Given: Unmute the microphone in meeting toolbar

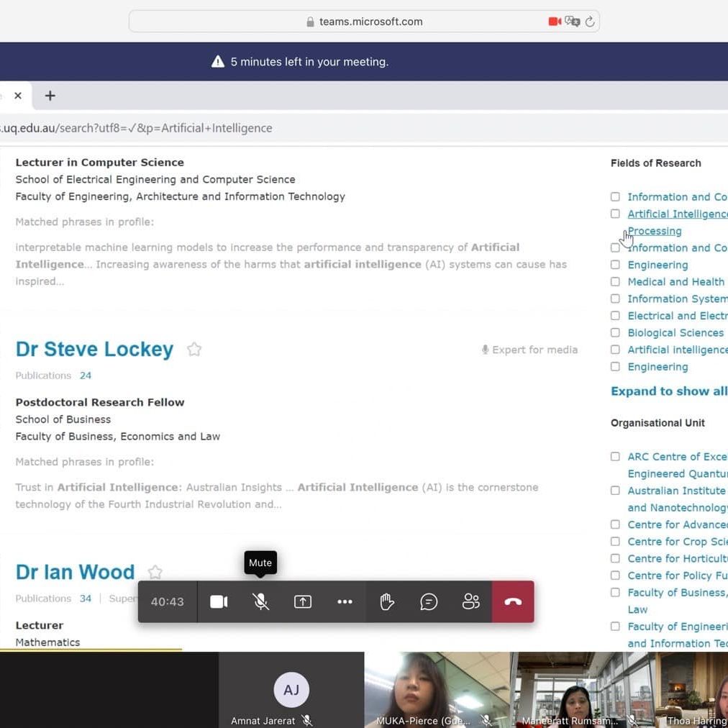Looking at the screenshot, I should pyautogui.click(x=261, y=601).
